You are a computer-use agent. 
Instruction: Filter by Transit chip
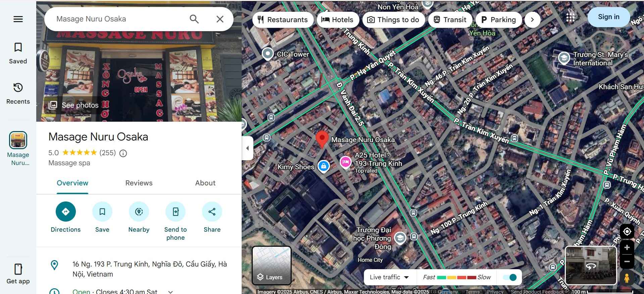pyautogui.click(x=450, y=20)
